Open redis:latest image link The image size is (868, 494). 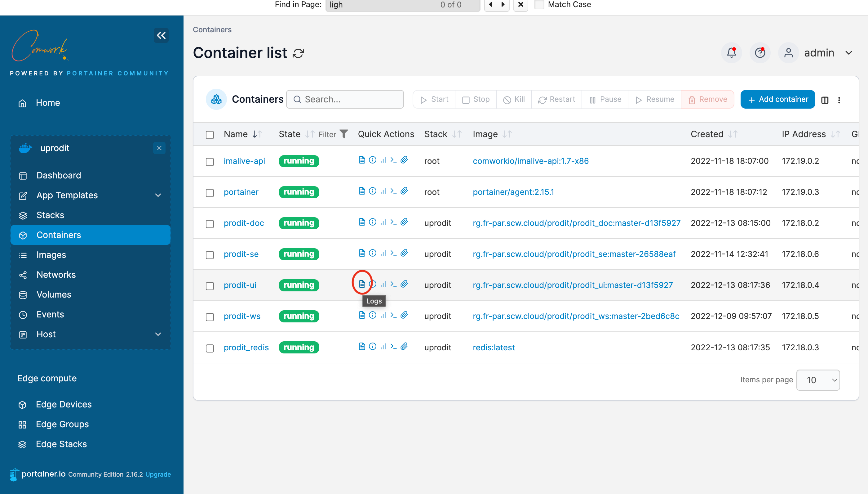pyautogui.click(x=494, y=348)
